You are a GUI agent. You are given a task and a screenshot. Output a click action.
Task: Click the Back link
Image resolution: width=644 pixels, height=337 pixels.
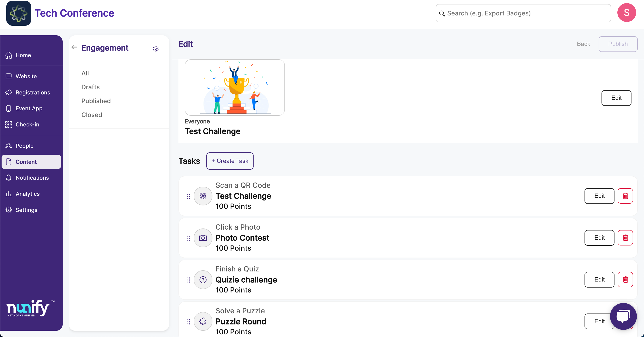(583, 44)
